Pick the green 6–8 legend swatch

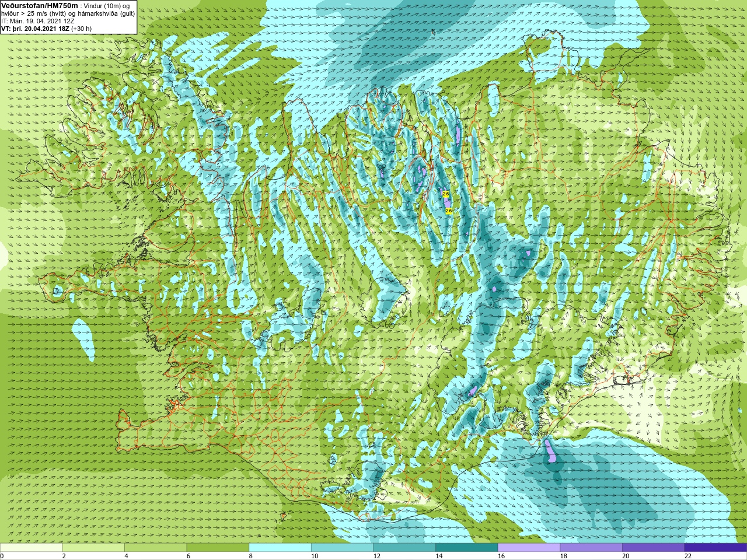click(x=218, y=547)
